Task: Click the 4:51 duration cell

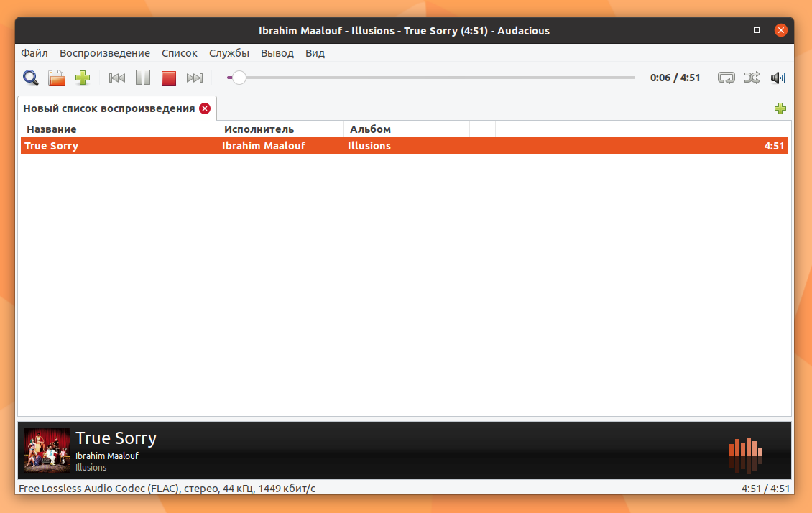Action: click(x=774, y=145)
